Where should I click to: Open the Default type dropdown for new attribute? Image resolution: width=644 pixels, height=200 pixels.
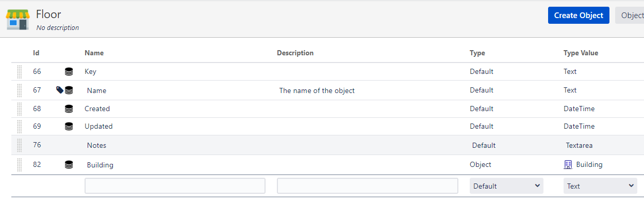(x=506, y=186)
